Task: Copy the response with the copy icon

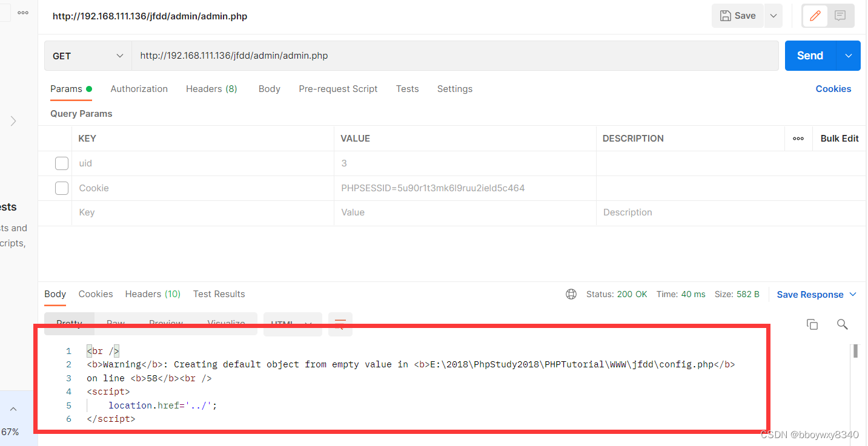Action: click(x=812, y=324)
